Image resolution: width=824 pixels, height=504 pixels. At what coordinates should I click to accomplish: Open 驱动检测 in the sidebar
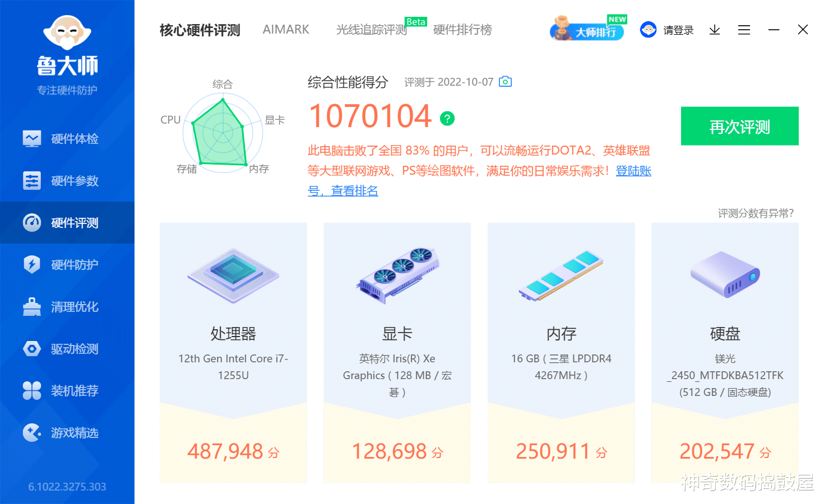point(67,348)
